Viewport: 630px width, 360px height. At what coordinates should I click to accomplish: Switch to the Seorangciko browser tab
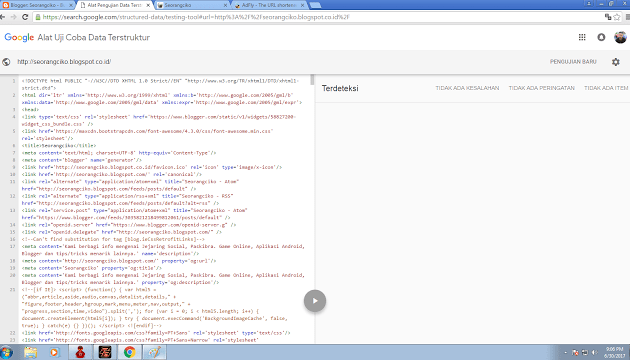click(x=192, y=5)
